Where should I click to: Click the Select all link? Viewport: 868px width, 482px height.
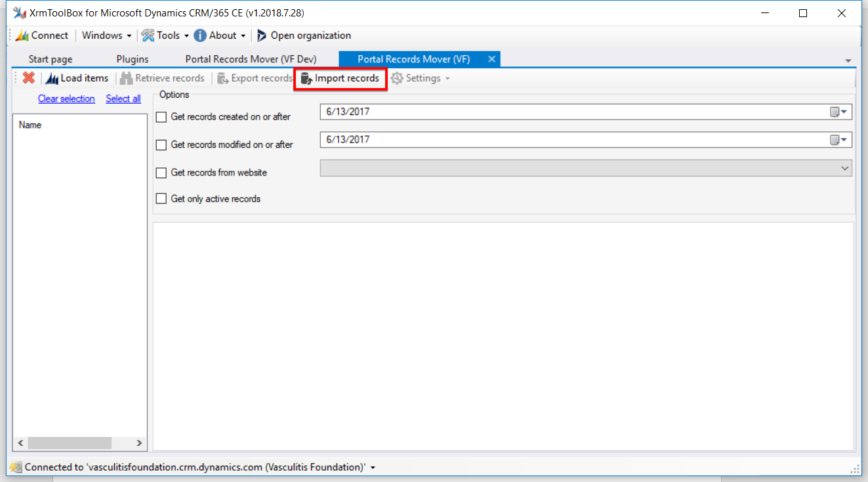pyautogui.click(x=123, y=99)
